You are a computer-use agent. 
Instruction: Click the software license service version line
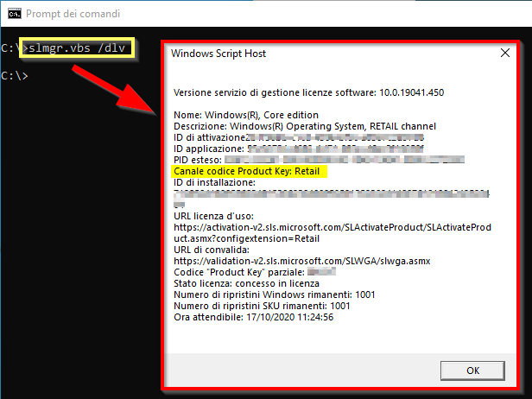point(309,92)
